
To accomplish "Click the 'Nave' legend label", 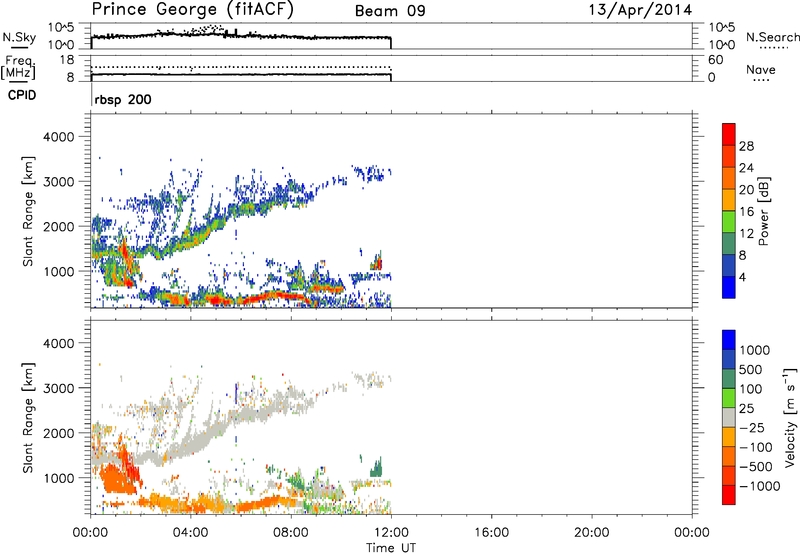I will click(761, 70).
